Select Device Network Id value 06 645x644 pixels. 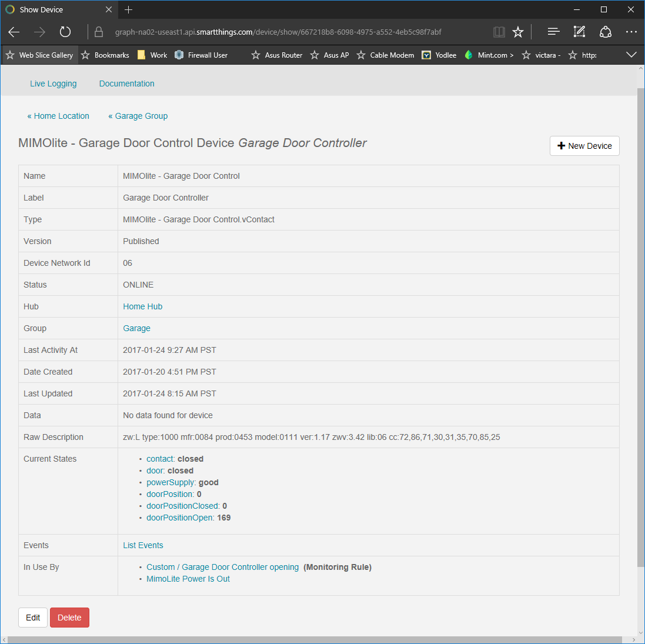click(128, 263)
